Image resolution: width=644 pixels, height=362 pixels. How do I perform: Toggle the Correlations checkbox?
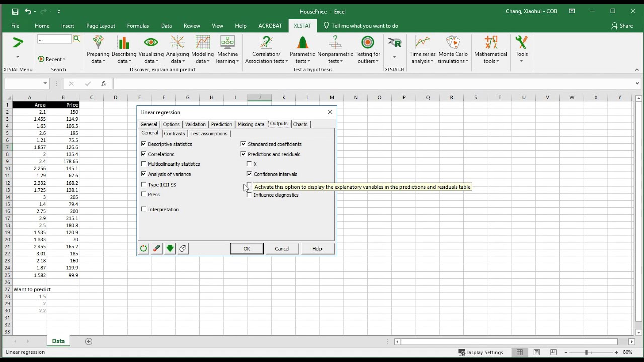pyautogui.click(x=144, y=154)
